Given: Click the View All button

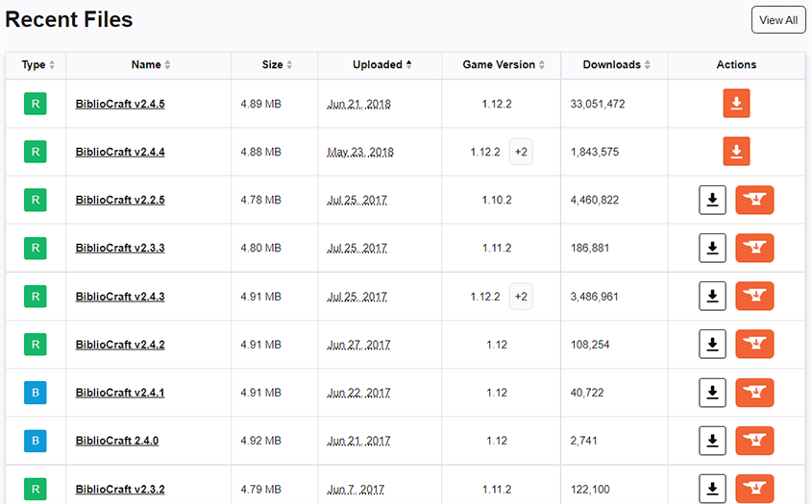Looking at the screenshot, I should click(x=777, y=20).
